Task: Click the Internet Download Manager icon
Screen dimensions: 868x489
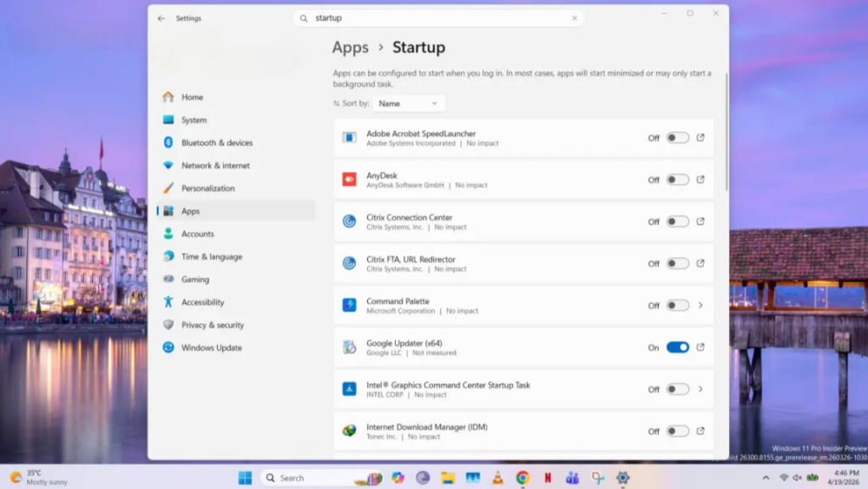Action: (349, 431)
